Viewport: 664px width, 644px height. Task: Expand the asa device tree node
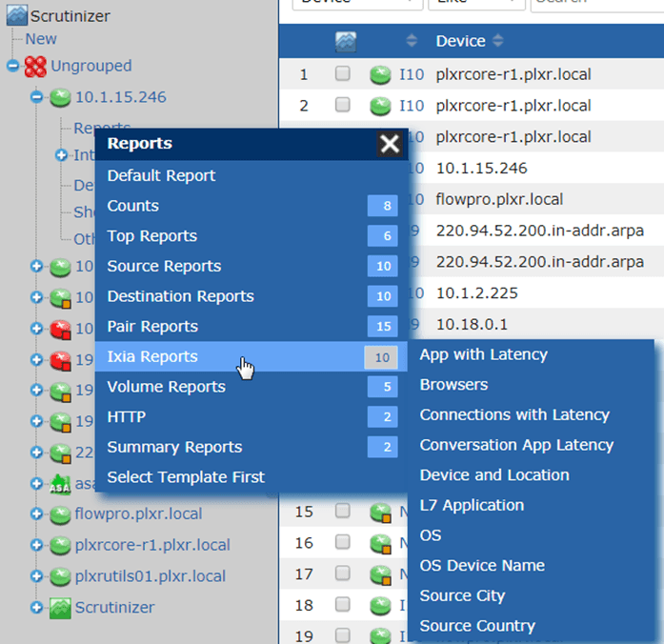(x=37, y=484)
